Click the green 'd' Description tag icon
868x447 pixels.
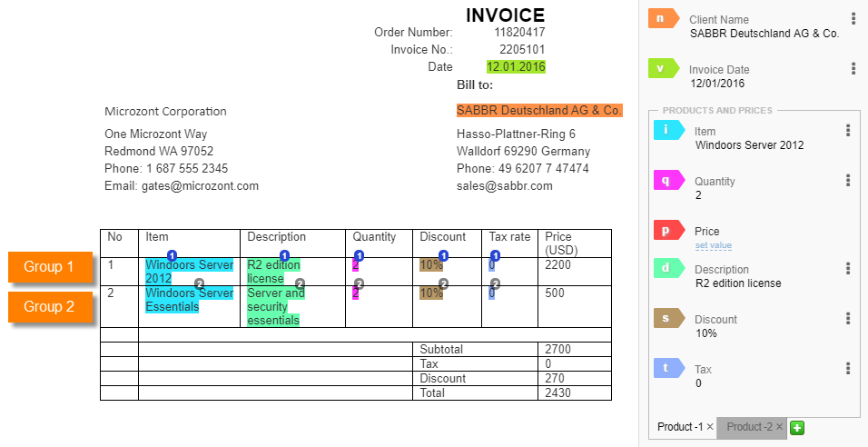click(669, 268)
